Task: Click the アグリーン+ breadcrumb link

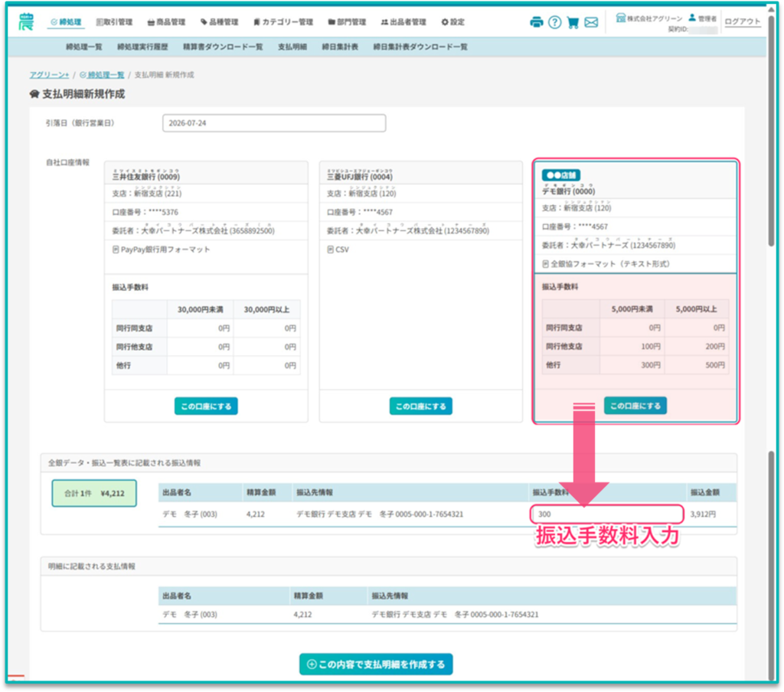Action: tap(49, 74)
